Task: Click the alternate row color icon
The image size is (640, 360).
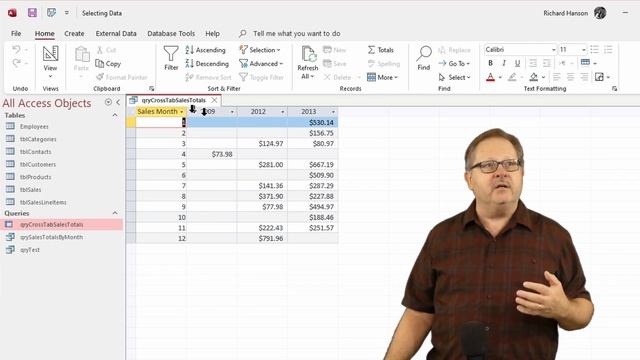Action: [x=599, y=77]
